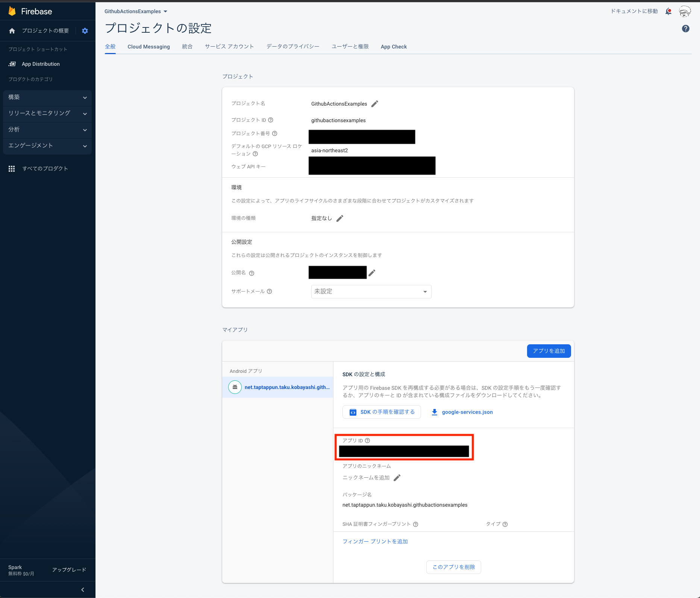Open the サポートメール 未設定 dropdown

(x=371, y=291)
